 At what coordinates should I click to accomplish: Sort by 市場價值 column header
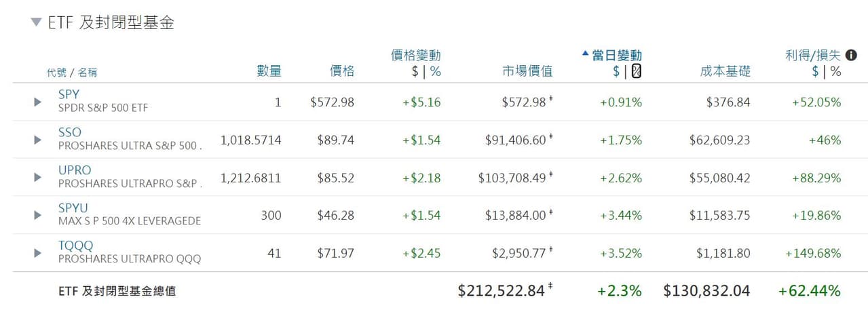[527, 71]
